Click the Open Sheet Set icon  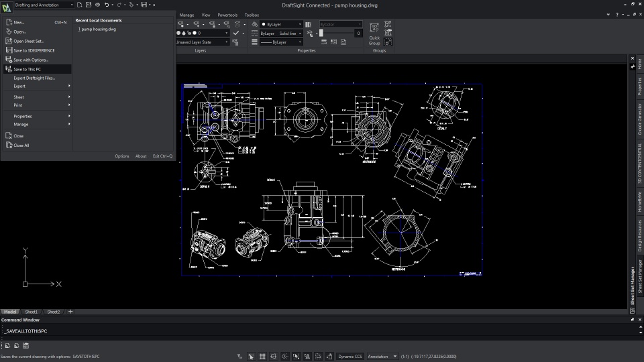[x=9, y=41]
